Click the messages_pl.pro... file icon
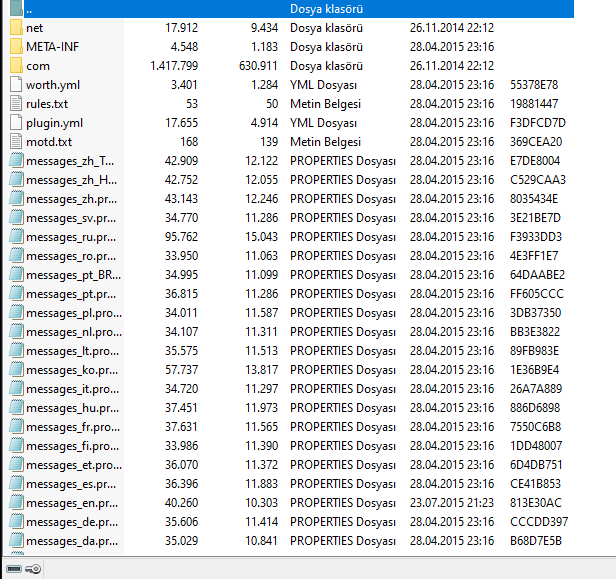This screenshot has width=616, height=579. point(16,313)
